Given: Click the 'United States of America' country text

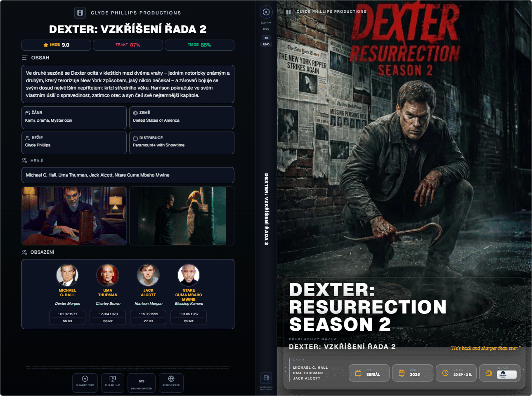Looking at the screenshot, I should point(156,120).
